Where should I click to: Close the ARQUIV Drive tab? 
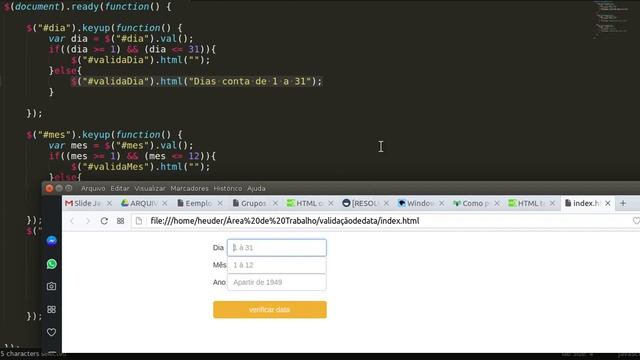point(164,203)
